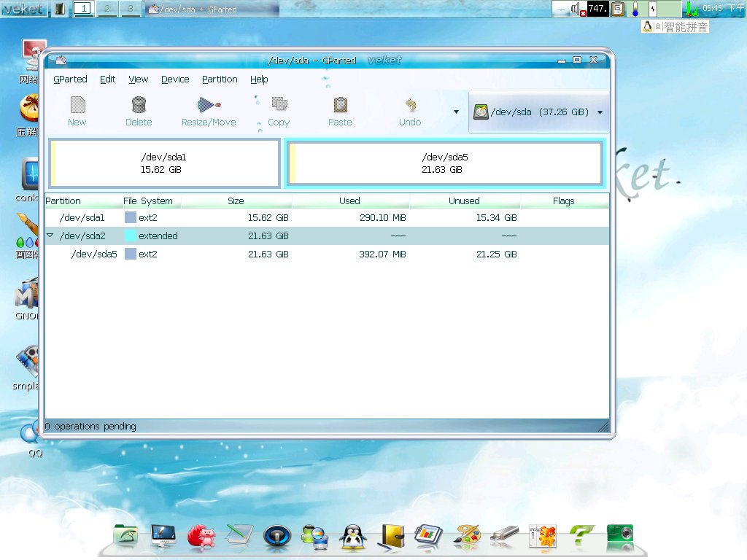The height and width of the screenshot is (560, 747).
Task: Open the Device menu
Action: point(175,79)
